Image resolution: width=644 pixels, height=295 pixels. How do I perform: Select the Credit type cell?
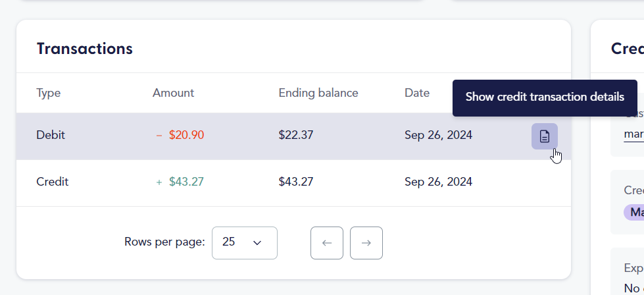pos(52,182)
